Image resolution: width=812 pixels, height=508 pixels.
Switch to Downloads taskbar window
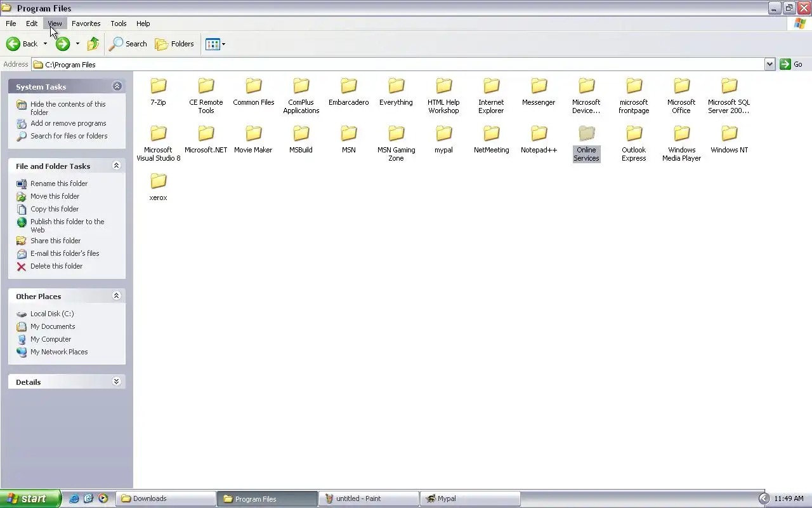tap(166, 498)
